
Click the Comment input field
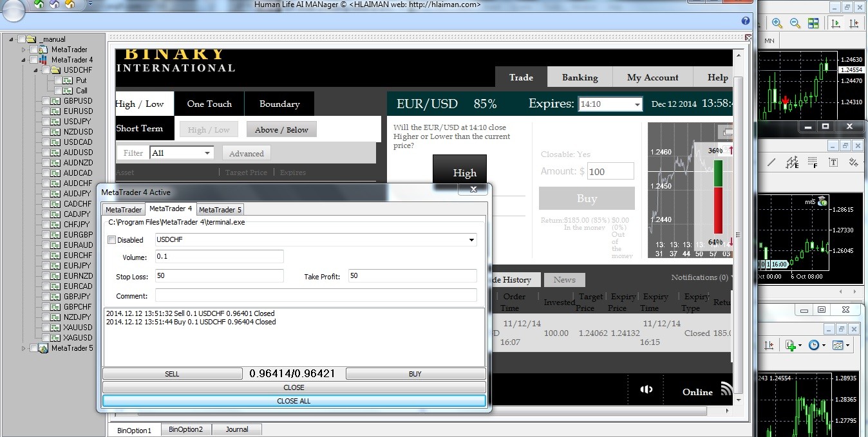(316, 295)
